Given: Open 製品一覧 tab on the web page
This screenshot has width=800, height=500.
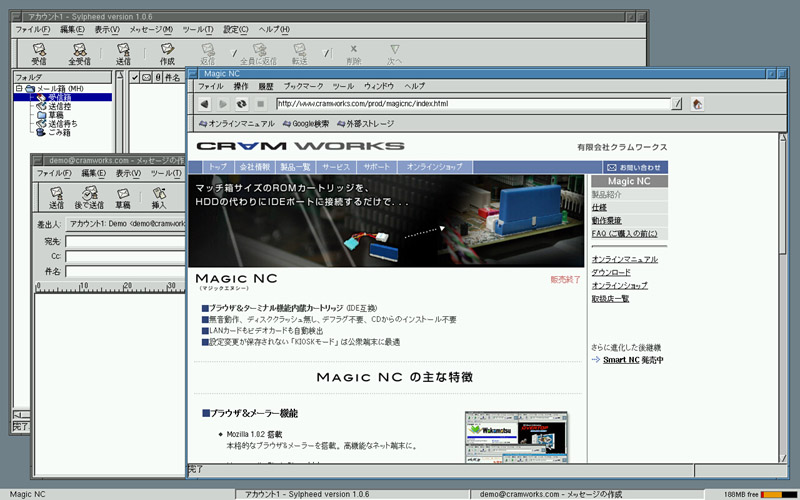Looking at the screenshot, I should [x=295, y=167].
